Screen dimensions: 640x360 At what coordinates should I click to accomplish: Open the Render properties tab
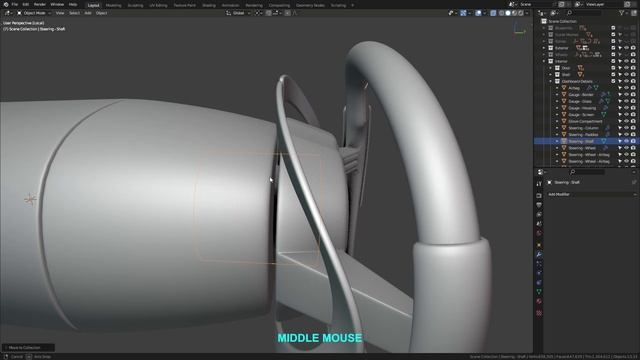(539, 196)
